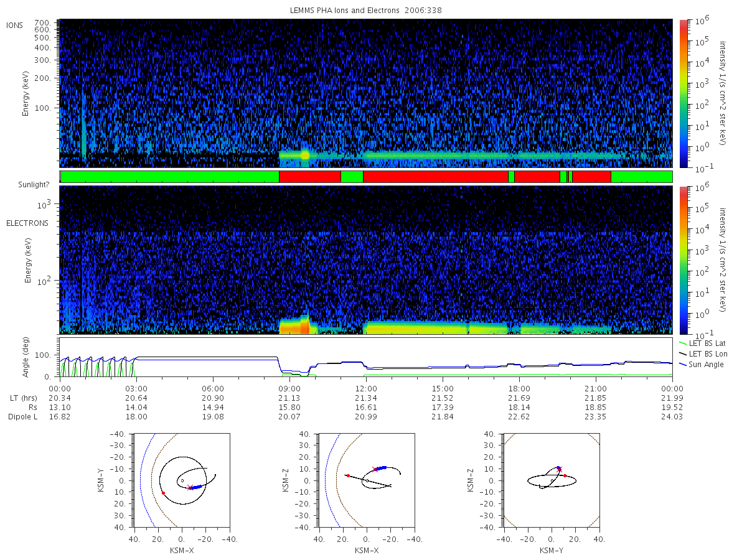Click the green LET BS Lat legend line
This screenshot has height=560, width=747.
[x=683, y=343]
